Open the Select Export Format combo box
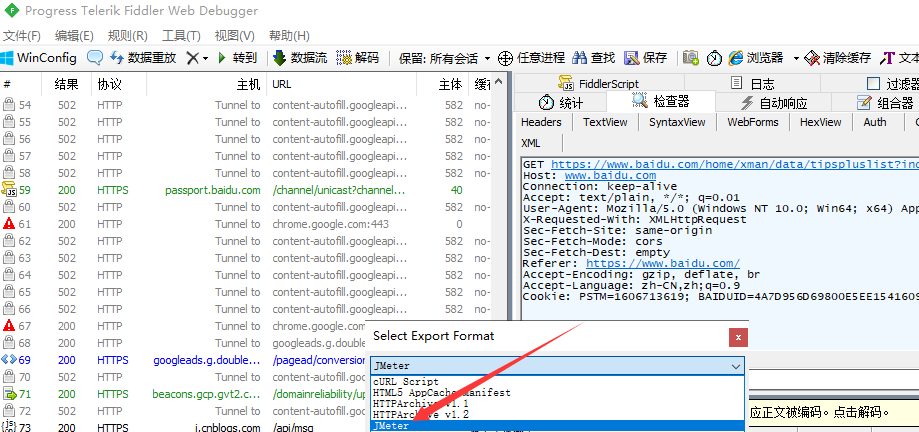The image size is (919, 432). 557,366
